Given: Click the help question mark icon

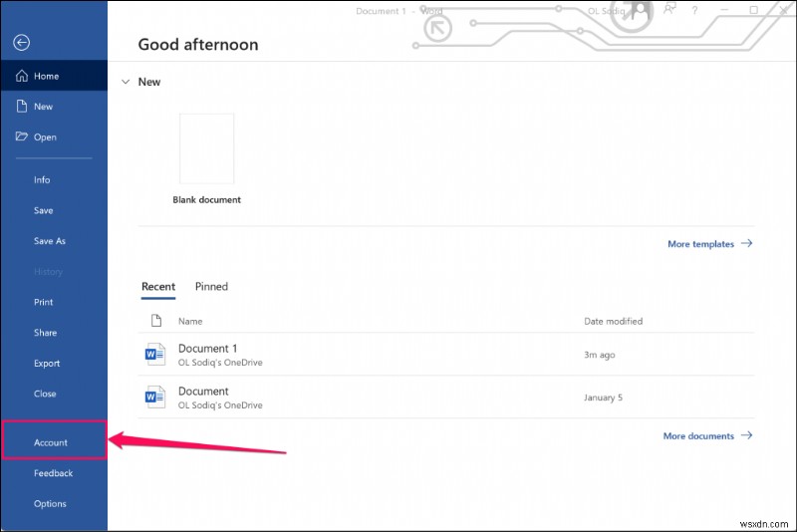Looking at the screenshot, I should 694,10.
